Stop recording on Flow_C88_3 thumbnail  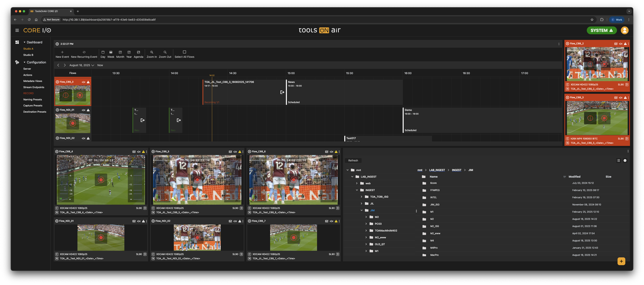pyautogui.click(x=80, y=95)
